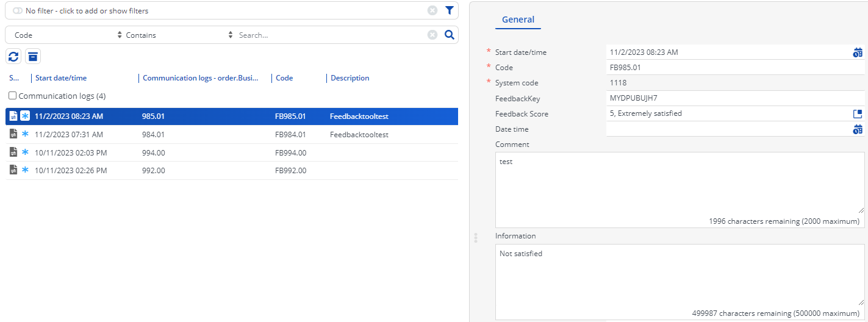
Task: Clear the search box with its X icon
Action: (x=432, y=35)
